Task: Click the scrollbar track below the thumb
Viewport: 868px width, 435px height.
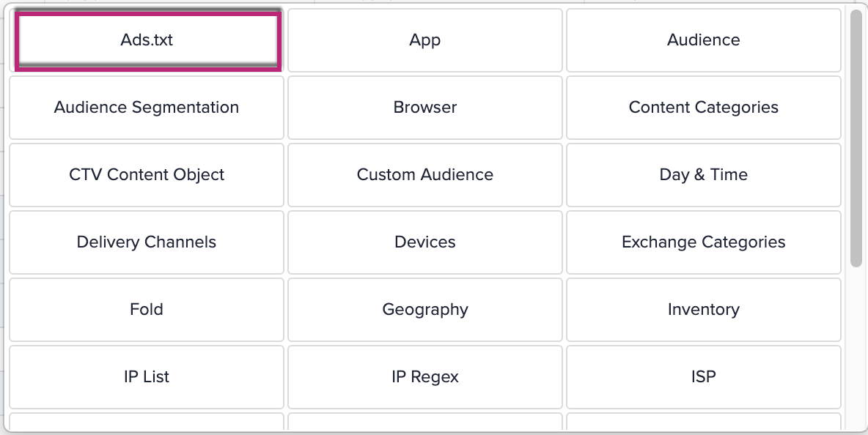Action: click(x=856, y=344)
